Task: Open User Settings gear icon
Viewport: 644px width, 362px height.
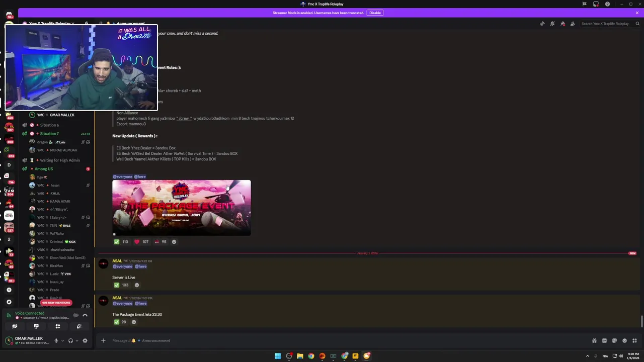Action: pyautogui.click(x=85, y=340)
